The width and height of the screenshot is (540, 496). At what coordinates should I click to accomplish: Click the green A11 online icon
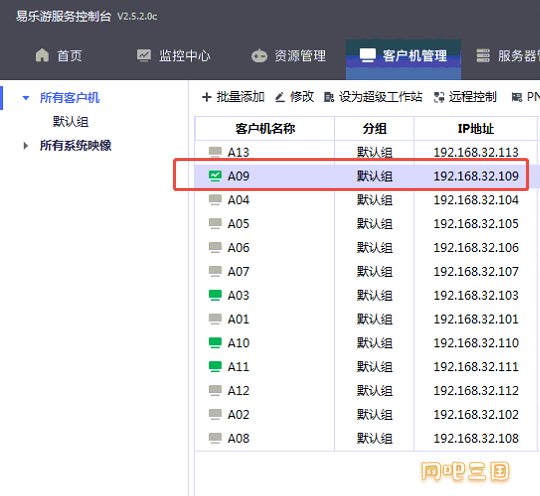(215, 366)
